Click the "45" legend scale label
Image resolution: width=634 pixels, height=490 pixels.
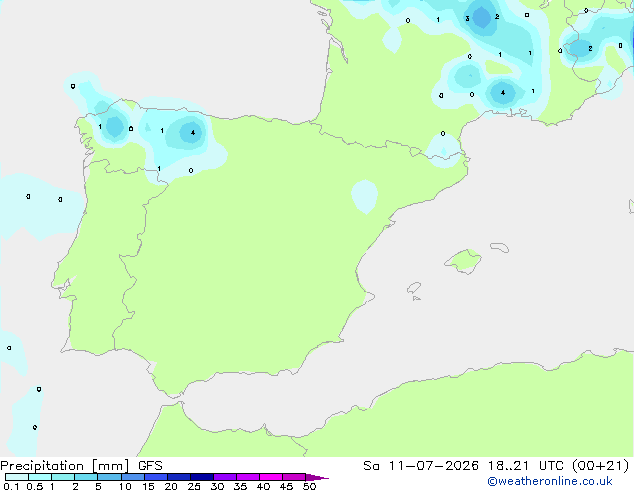click(286, 486)
